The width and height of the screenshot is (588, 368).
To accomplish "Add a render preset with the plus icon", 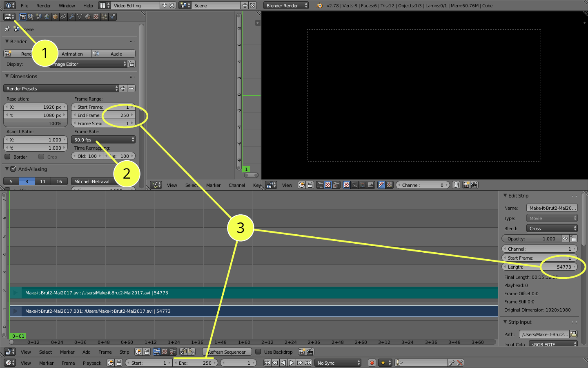I will point(123,88).
